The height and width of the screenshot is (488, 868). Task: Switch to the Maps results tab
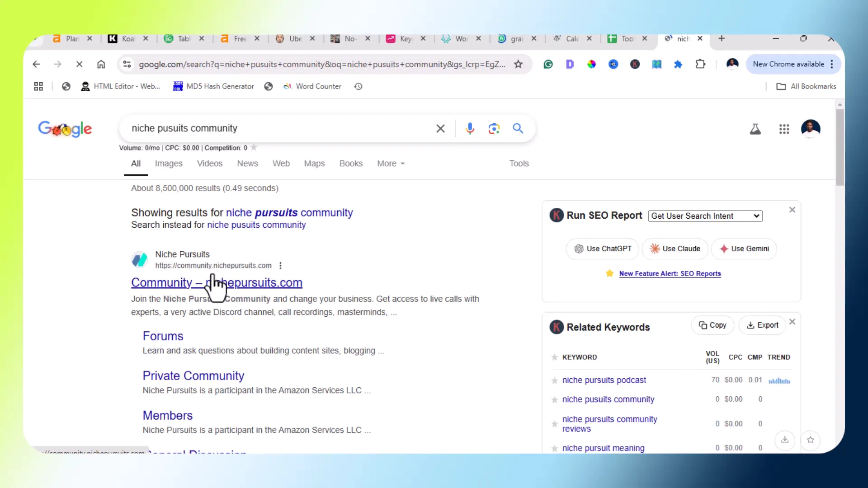pos(314,164)
